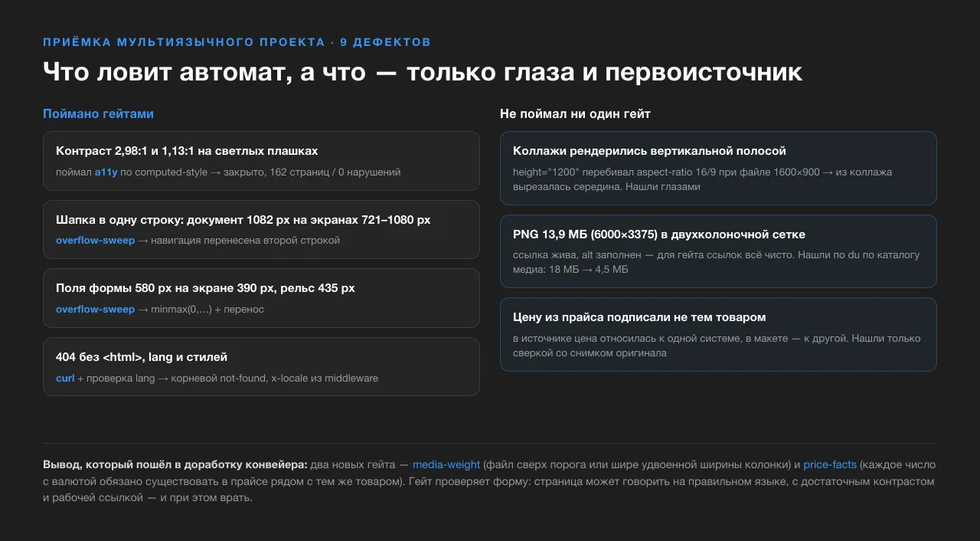Click 'overflow-sweep' in the header-row card
This screenshot has height=541, width=980.
95,241
